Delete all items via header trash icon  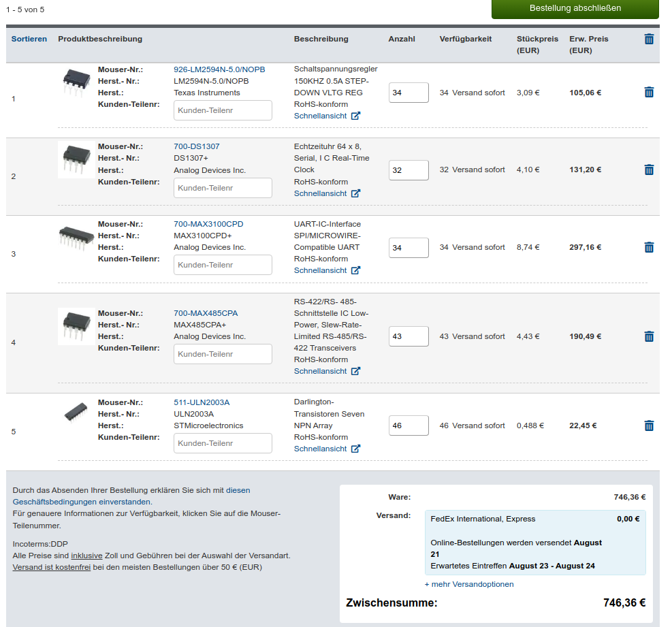tap(649, 39)
